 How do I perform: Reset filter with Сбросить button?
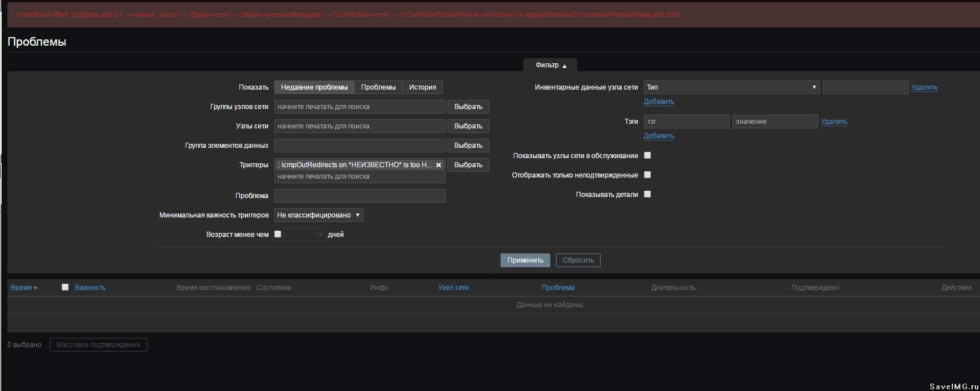578,260
